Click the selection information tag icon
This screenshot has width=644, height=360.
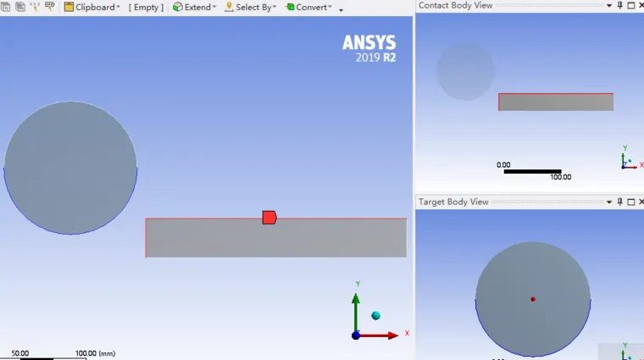pyautogui.click(x=49, y=6)
